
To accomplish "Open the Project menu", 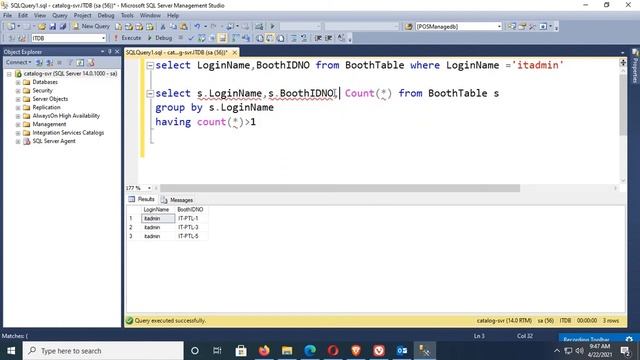I will 82,16.
